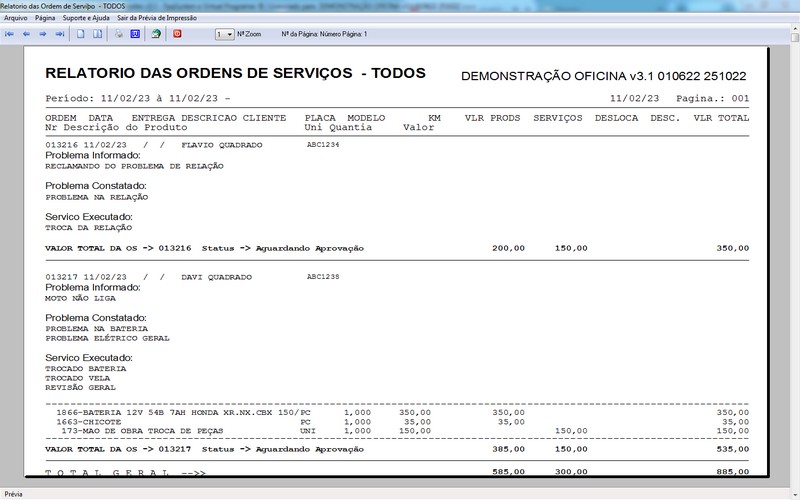Click VALOR TOTAL DA OS 013217 line

pos(397,449)
